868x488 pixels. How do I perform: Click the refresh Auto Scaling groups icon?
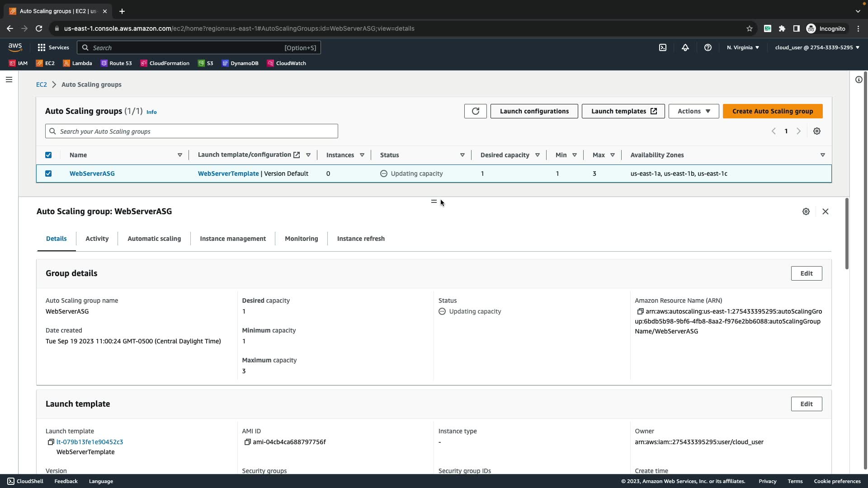point(475,111)
